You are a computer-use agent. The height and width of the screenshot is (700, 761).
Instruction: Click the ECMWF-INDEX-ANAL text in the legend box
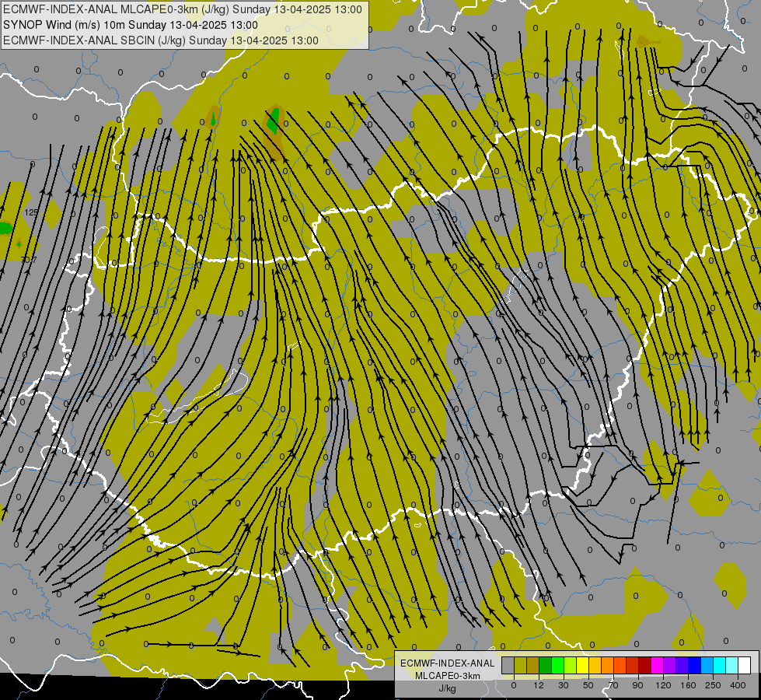tap(447, 663)
